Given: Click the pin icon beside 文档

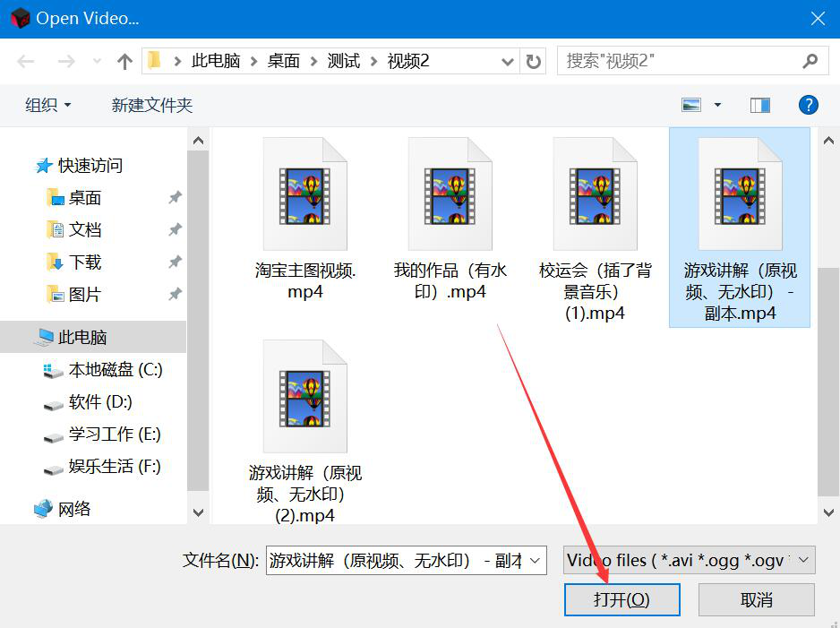Looking at the screenshot, I should tap(175, 230).
